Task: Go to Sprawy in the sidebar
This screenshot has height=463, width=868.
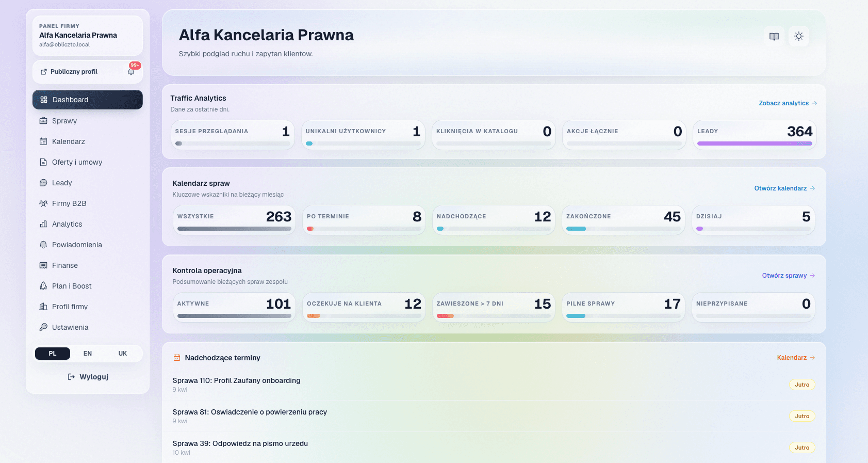Action: coord(88,121)
